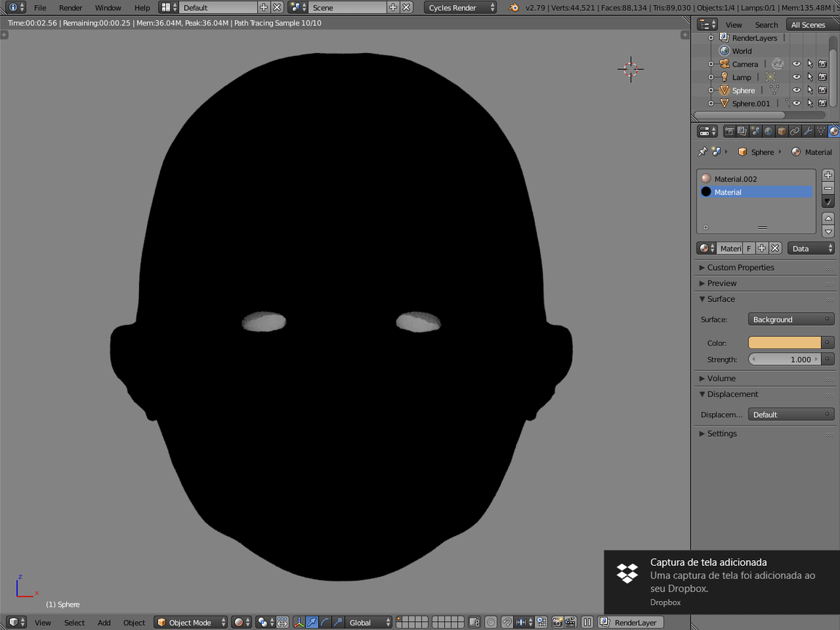
Task: Toggle Sphere visibility eye icon
Action: click(x=796, y=90)
